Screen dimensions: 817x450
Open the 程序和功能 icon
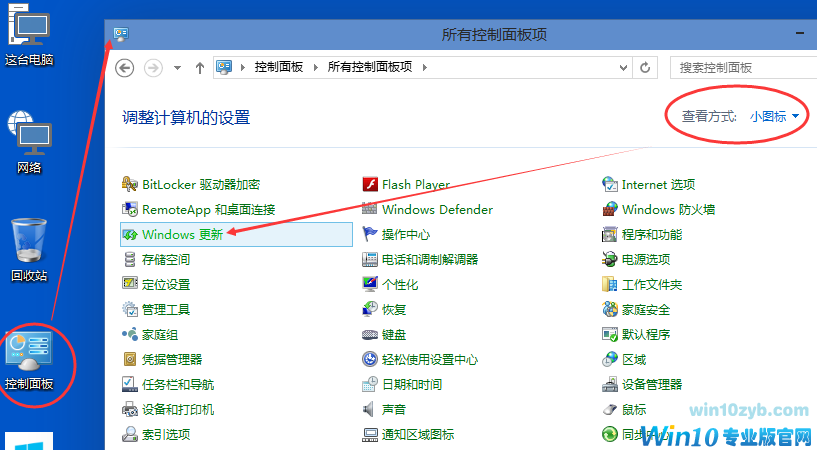[x=610, y=234]
